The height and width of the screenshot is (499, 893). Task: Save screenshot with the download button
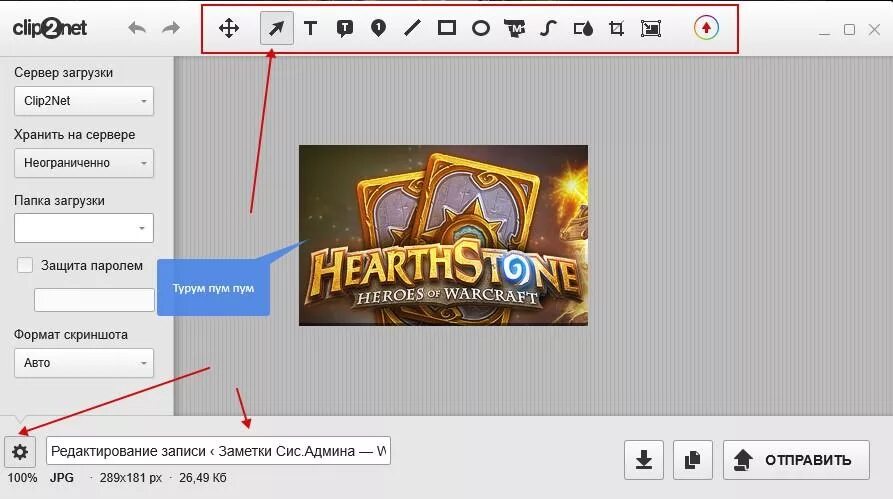644,460
